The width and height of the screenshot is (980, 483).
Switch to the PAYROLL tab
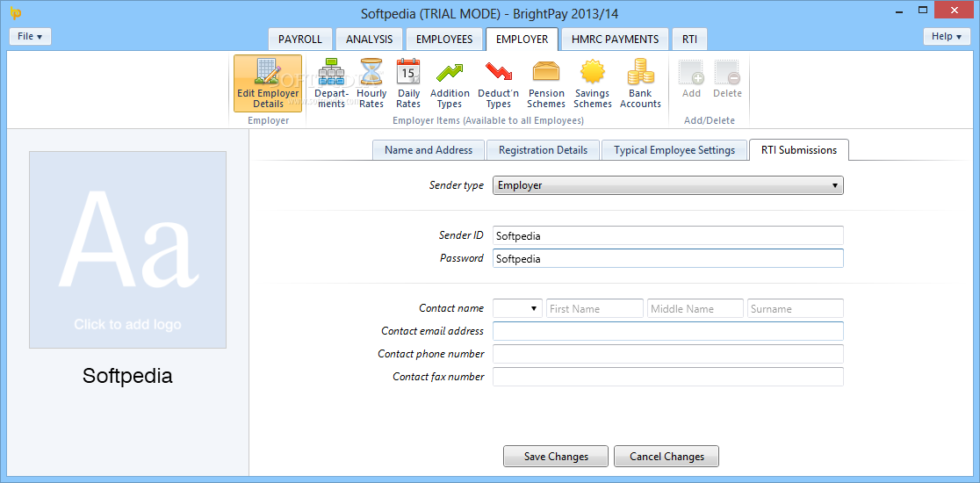click(300, 39)
